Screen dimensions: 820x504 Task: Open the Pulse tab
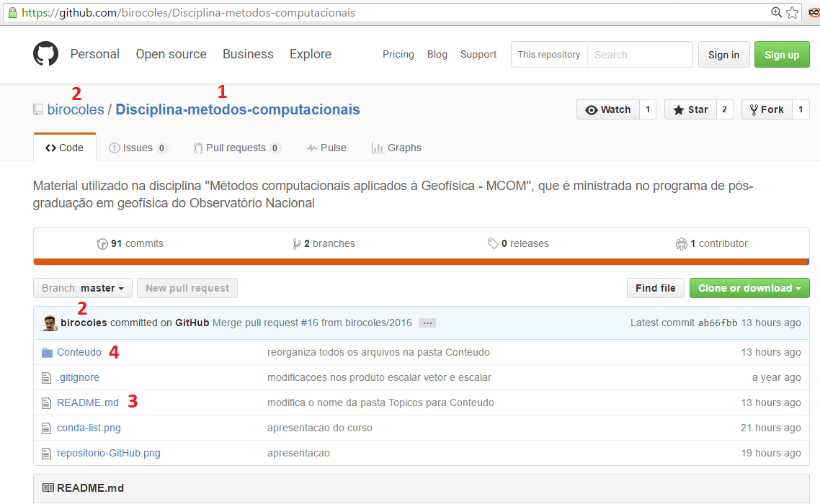tap(326, 148)
